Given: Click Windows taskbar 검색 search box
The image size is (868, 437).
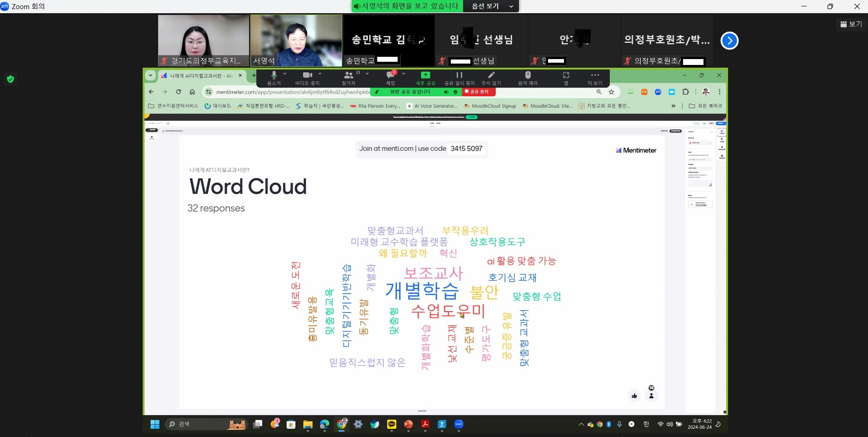Looking at the screenshot, I should tap(207, 424).
